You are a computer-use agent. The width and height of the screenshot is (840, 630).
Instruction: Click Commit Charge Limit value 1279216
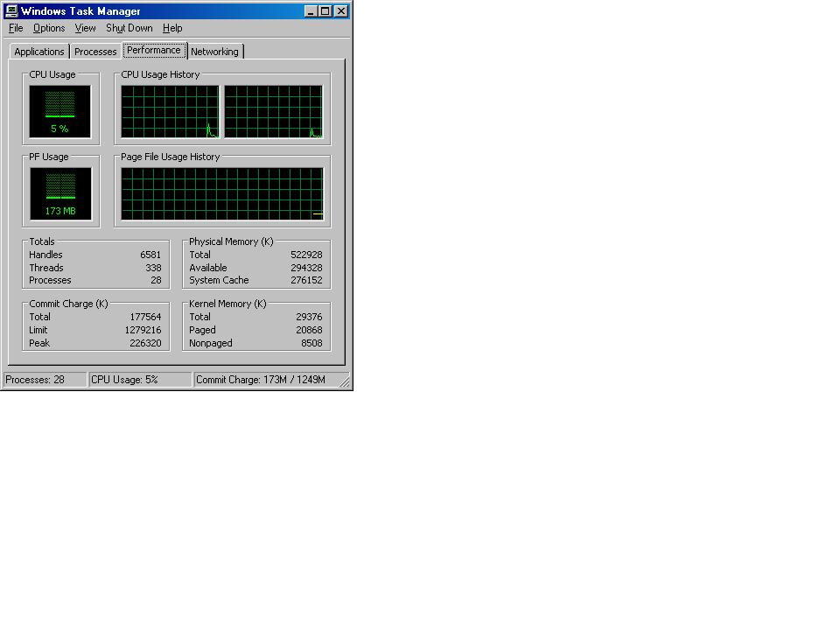(143, 330)
